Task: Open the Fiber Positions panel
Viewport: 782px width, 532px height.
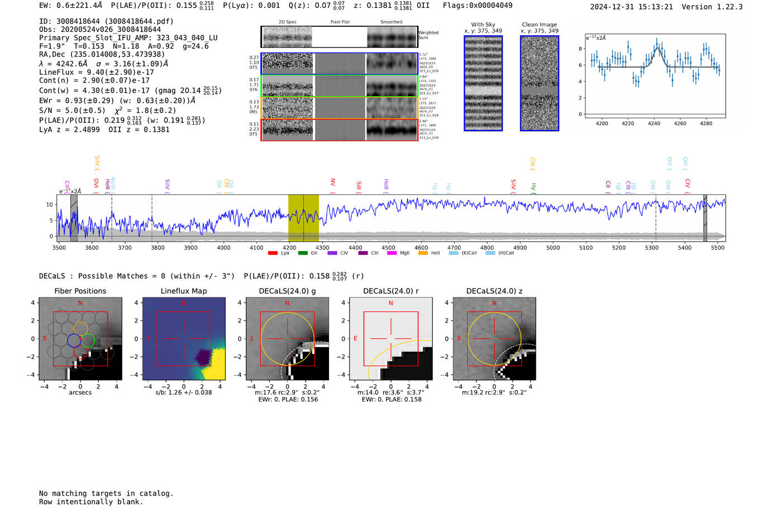Action: 80,339
